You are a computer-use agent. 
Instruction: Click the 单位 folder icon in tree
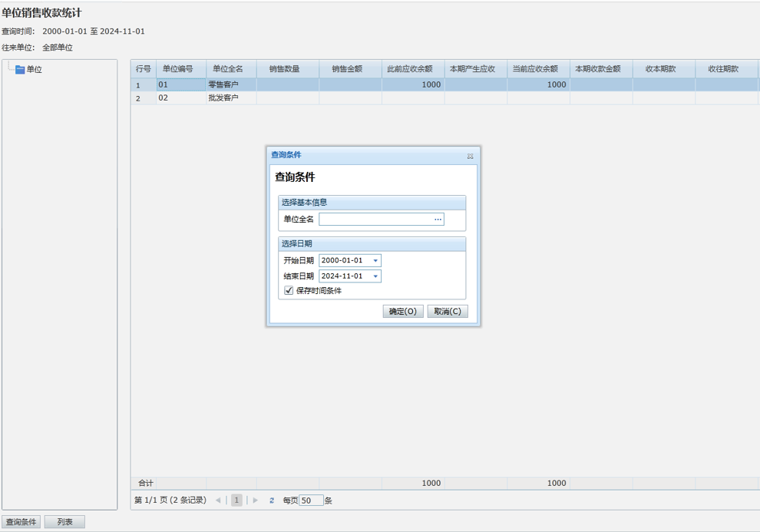20,70
